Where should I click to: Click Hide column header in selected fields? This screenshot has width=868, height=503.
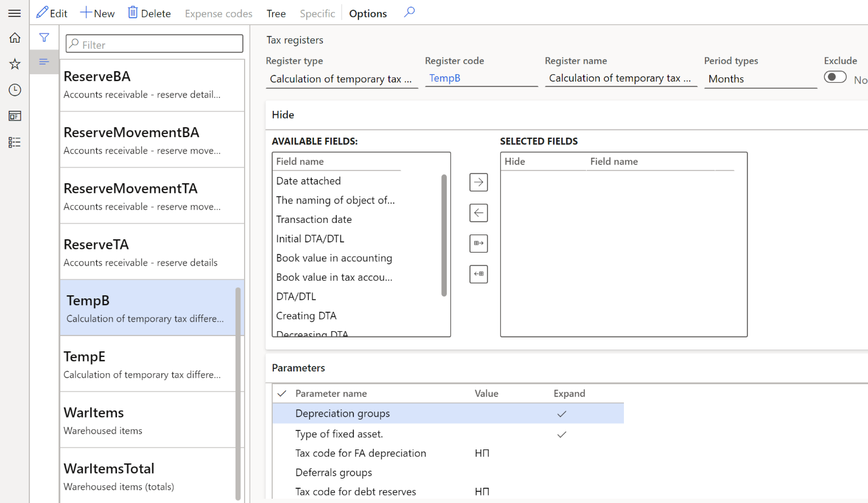(x=515, y=161)
